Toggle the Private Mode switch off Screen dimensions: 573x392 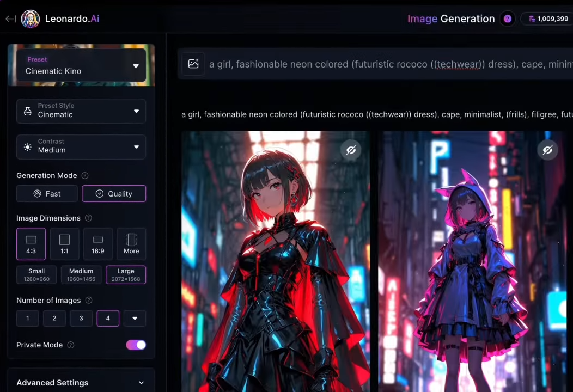point(136,345)
